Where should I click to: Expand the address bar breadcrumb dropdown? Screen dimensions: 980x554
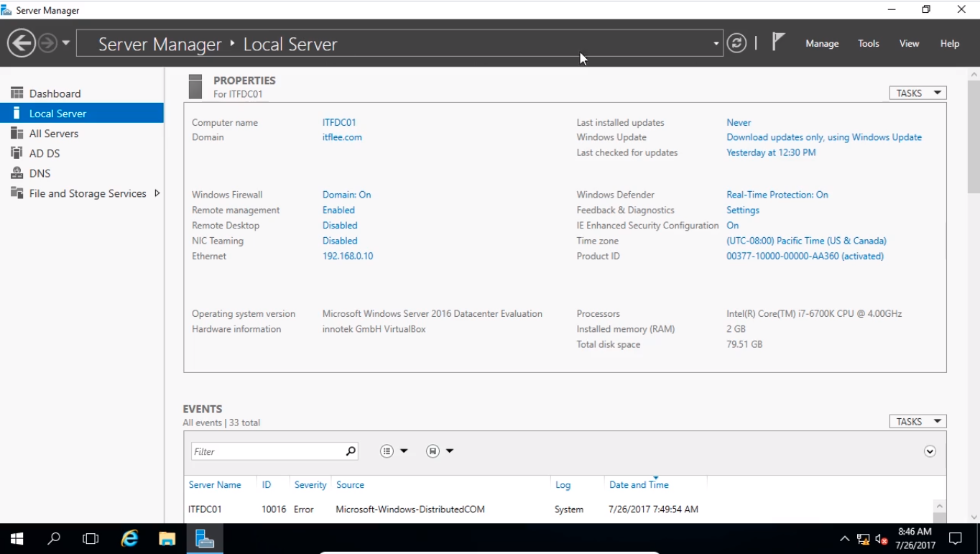click(716, 44)
